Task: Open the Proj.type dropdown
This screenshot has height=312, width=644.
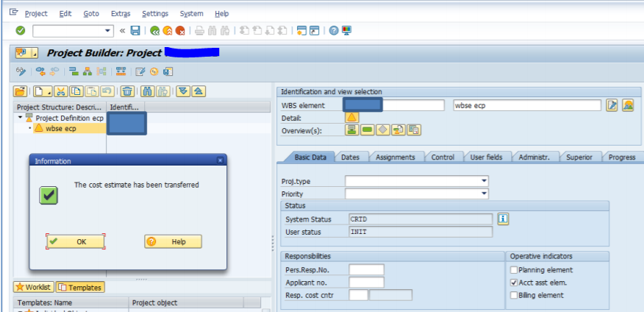Action: click(484, 181)
